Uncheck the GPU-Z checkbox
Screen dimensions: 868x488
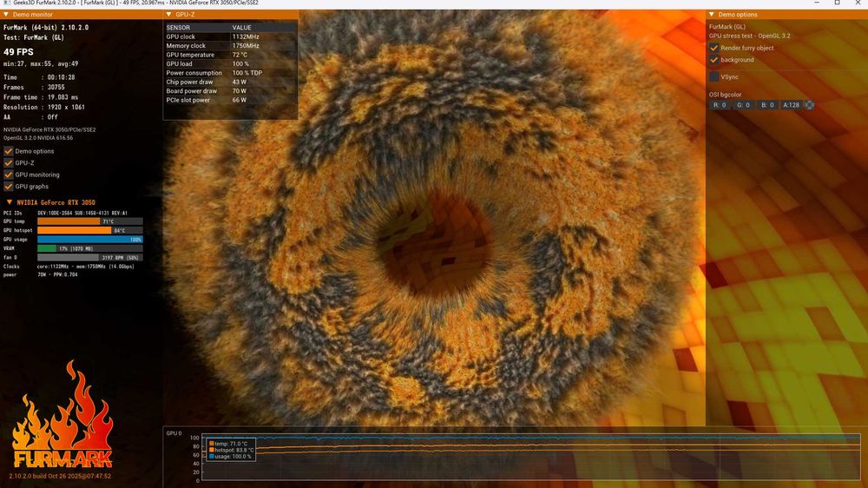point(9,163)
